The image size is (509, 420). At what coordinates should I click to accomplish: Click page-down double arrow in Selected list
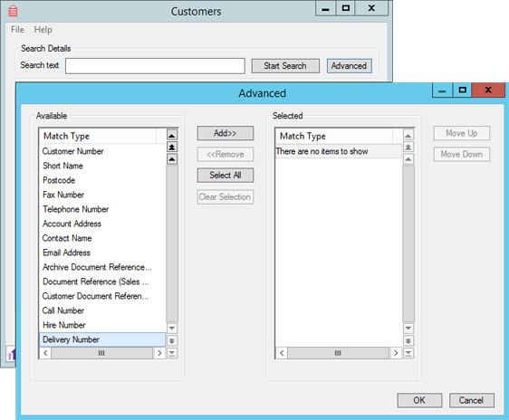[x=408, y=341]
